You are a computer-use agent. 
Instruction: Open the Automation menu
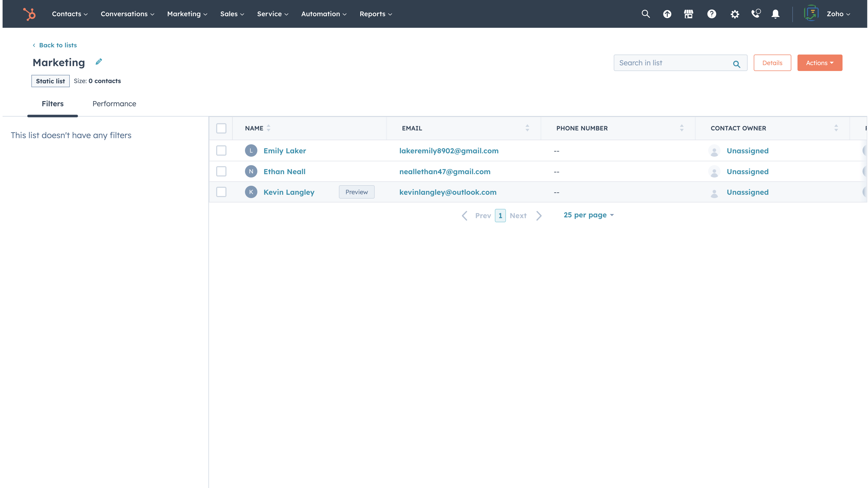(323, 14)
